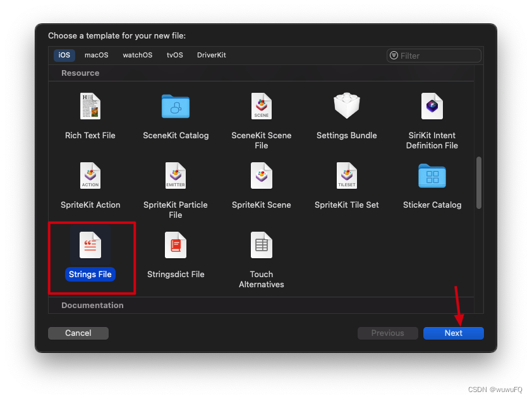The height and width of the screenshot is (399, 532).
Task: Choose the SiriKit Intent Definition File icon
Action: (x=432, y=106)
